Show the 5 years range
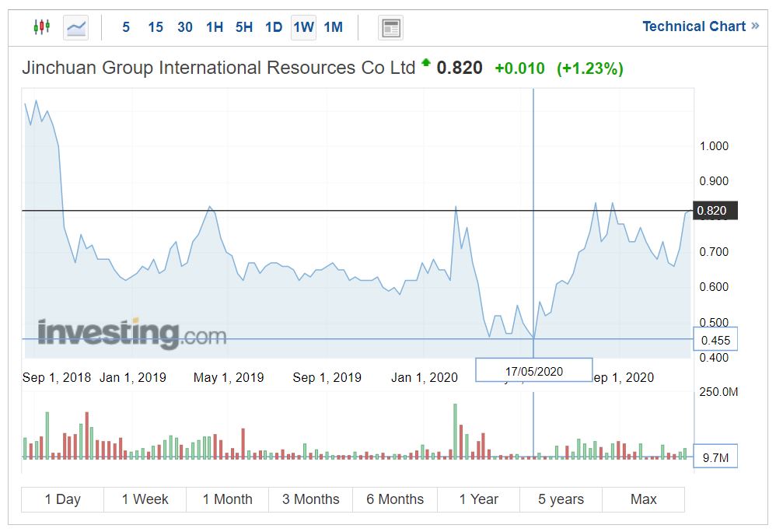Screen dimensions: 776x532 click(561, 499)
